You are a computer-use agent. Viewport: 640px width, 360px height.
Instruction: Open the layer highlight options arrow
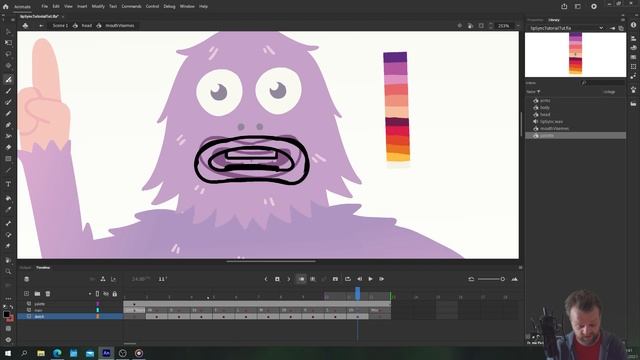click(90, 294)
